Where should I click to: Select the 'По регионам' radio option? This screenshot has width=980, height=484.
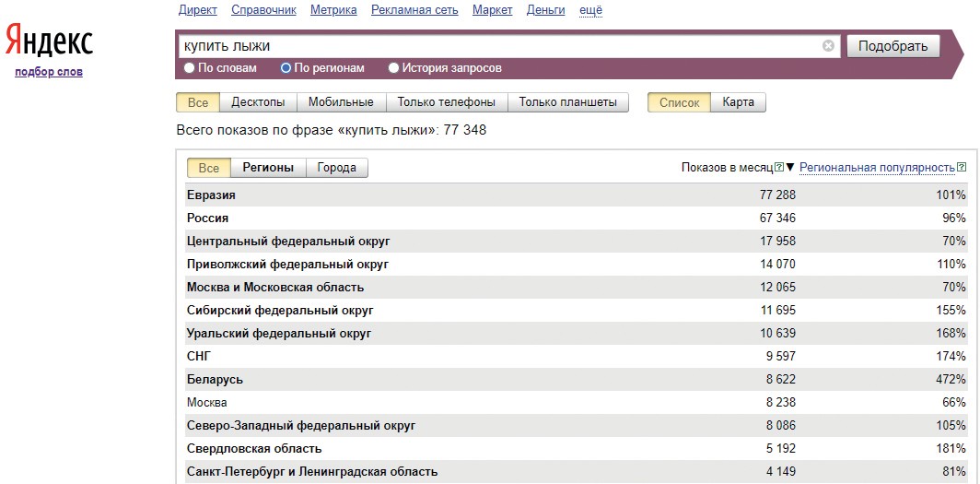[286, 67]
